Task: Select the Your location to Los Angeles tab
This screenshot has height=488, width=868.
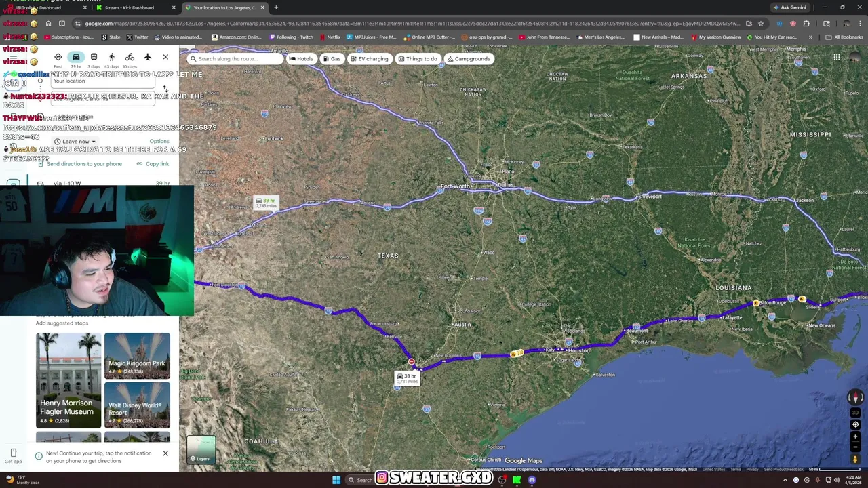Action: (224, 7)
